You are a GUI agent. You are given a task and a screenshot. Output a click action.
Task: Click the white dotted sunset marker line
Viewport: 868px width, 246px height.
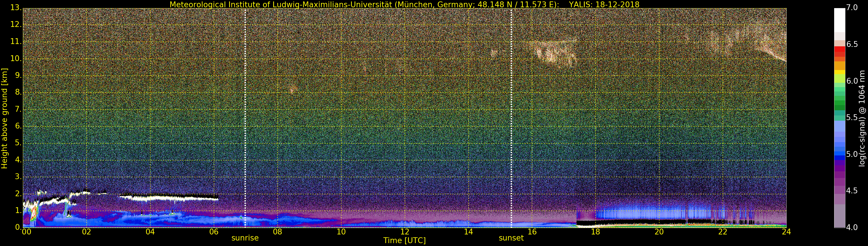511,118
